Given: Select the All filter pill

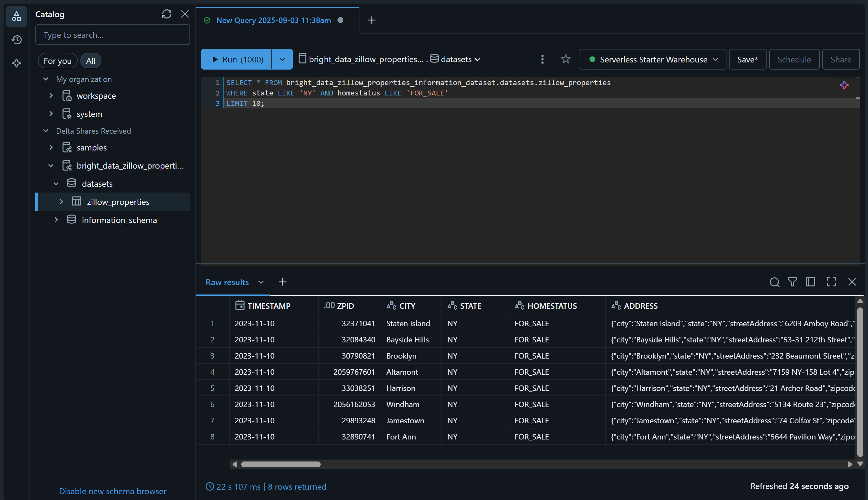Looking at the screenshot, I should [x=90, y=61].
